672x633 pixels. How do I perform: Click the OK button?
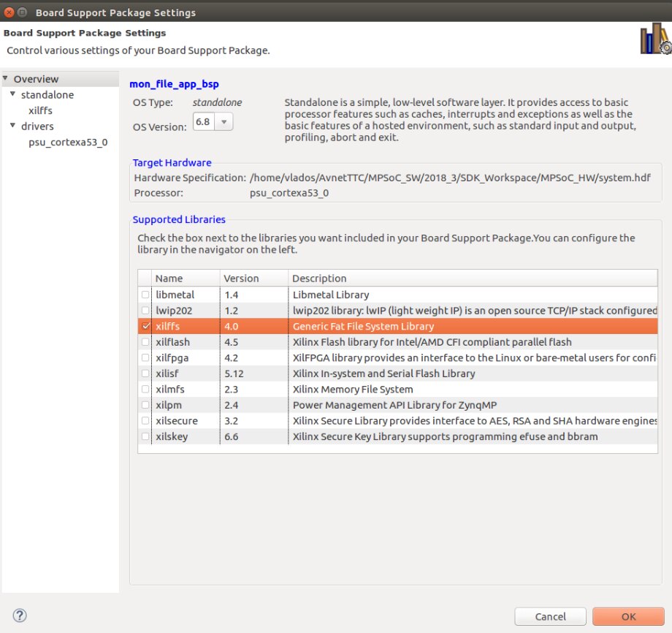628,616
